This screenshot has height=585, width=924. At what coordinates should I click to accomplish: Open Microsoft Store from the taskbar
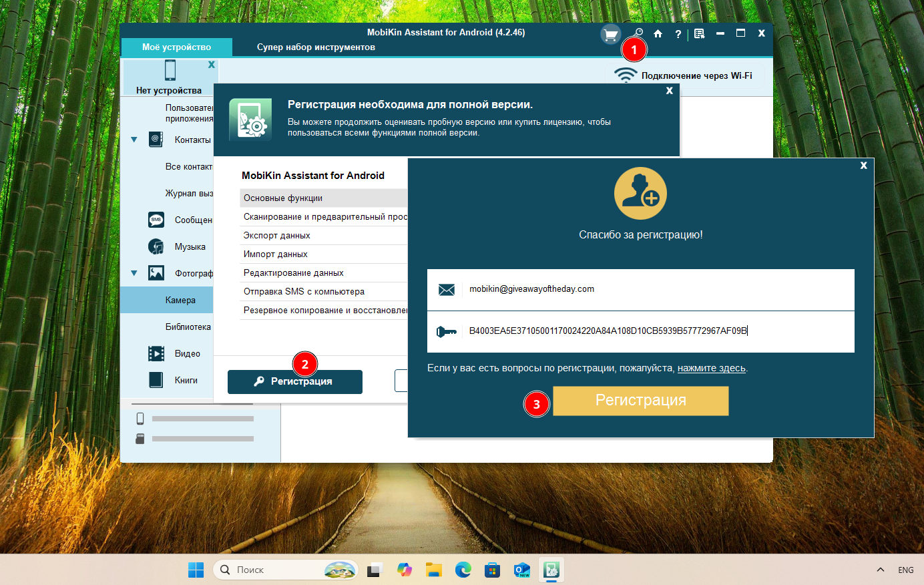493,570
